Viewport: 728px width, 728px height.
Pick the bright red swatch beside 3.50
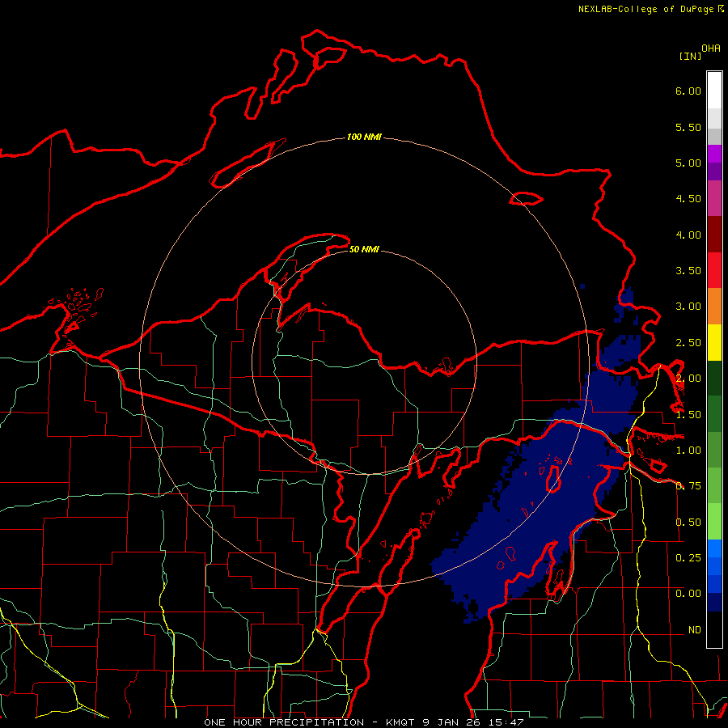pos(714,270)
